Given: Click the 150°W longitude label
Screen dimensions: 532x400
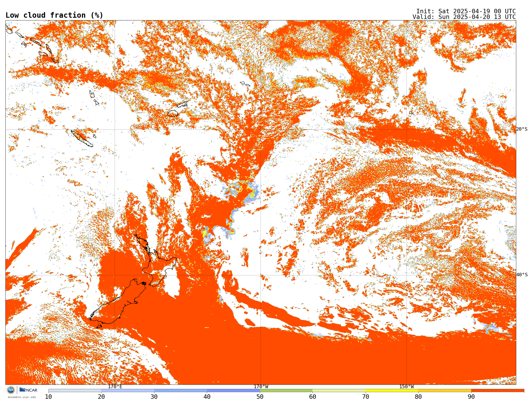Looking at the screenshot, I should (x=406, y=387).
